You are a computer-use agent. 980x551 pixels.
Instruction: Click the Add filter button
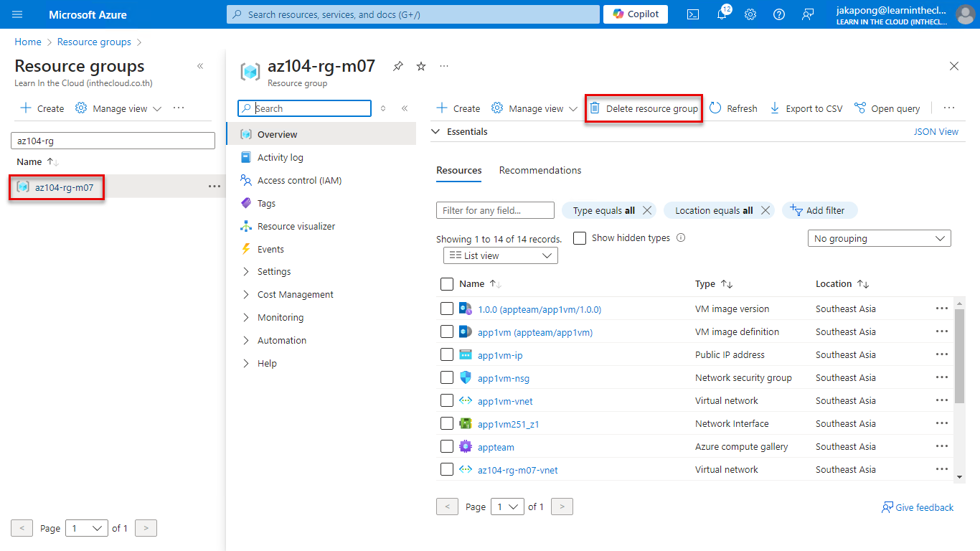click(819, 210)
